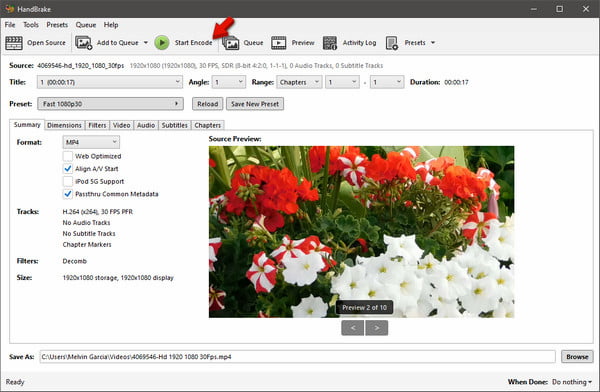Open the When Done Do nothing dropdown
The image size is (600, 392).
572,382
